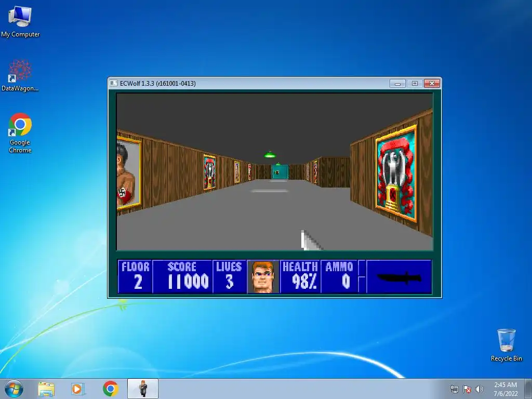Open the Recycle Bin
Image resolution: width=532 pixels, height=399 pixels.
506,345
